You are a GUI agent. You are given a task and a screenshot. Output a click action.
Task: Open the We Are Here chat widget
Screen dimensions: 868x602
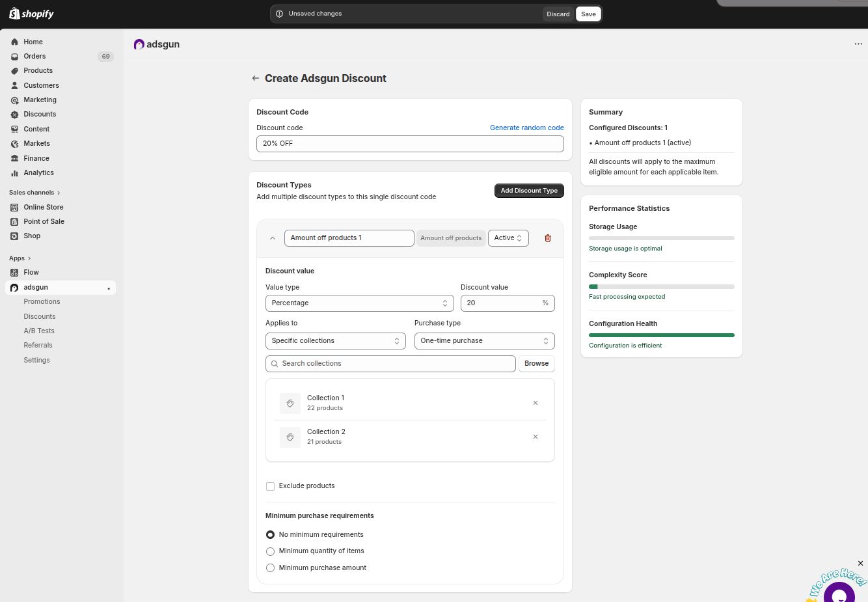[838, 591]
